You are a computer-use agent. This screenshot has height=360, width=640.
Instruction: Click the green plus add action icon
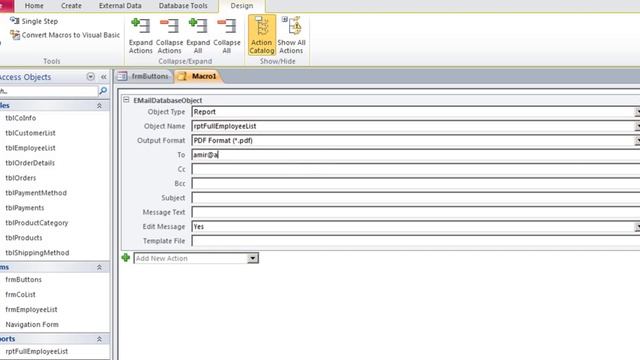coord(126,258)
